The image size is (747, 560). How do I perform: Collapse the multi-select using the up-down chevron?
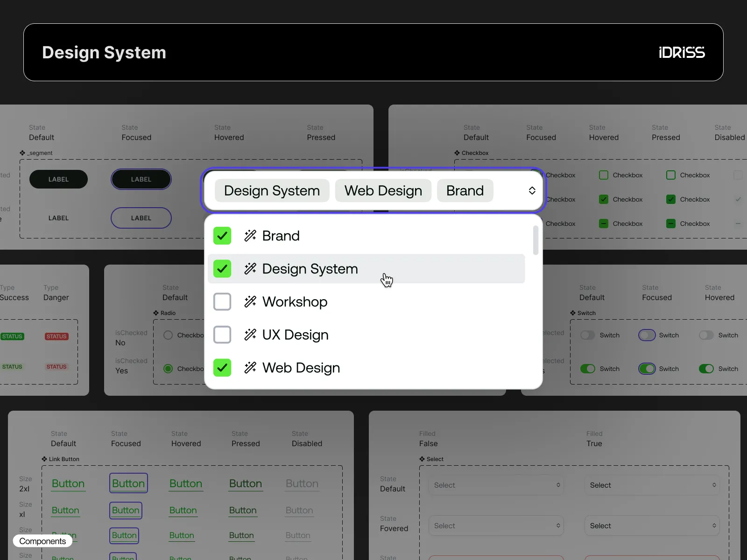[x=532, y=190]
